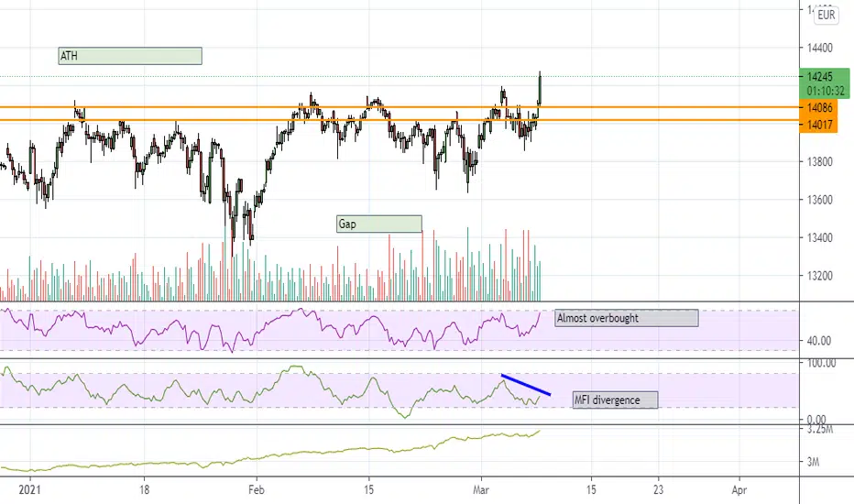Click the 40.00 RSI axis label
Image resolution: width=854 pixels, height=504 pixels.
818,341
